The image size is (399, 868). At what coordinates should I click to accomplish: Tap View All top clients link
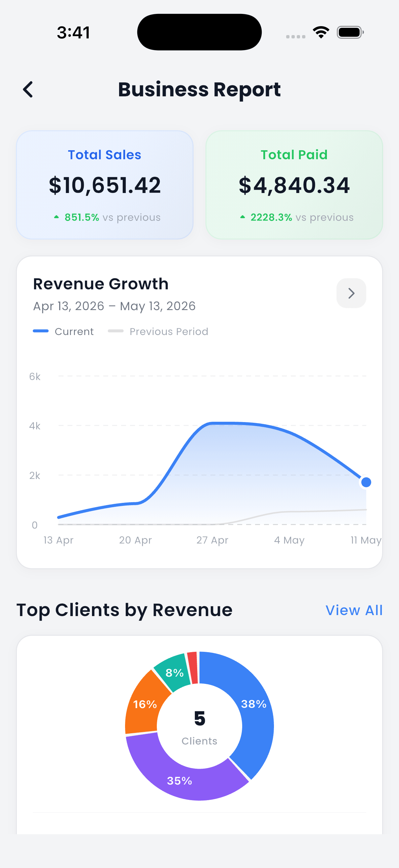point(354,610)
